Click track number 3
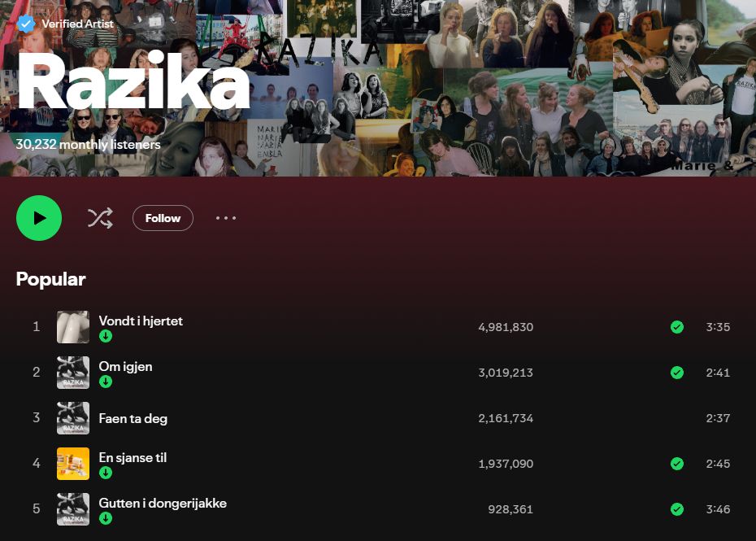Viewport: 756px width, 541px height. [36, 418]
